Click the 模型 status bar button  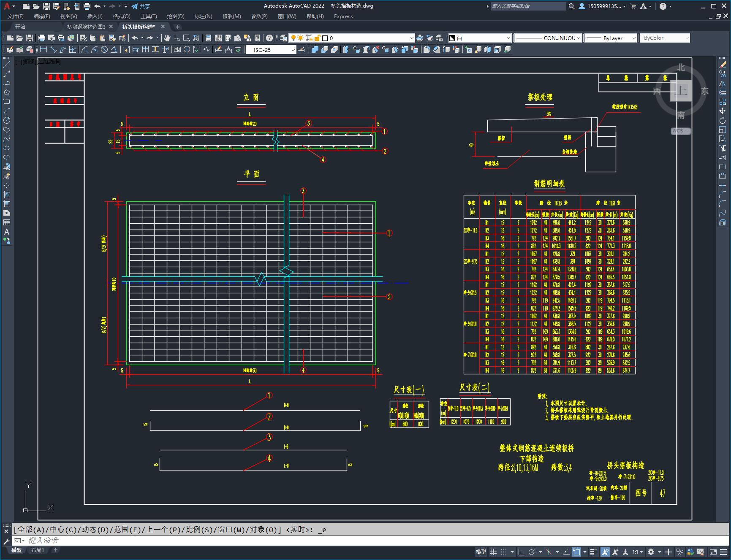click(481, 552)
